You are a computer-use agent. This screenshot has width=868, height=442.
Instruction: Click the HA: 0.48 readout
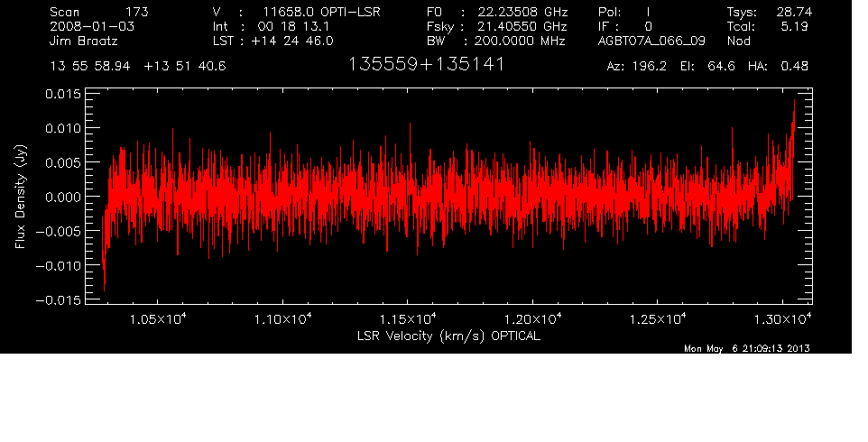pyautogui.click(x=778, y=67)
